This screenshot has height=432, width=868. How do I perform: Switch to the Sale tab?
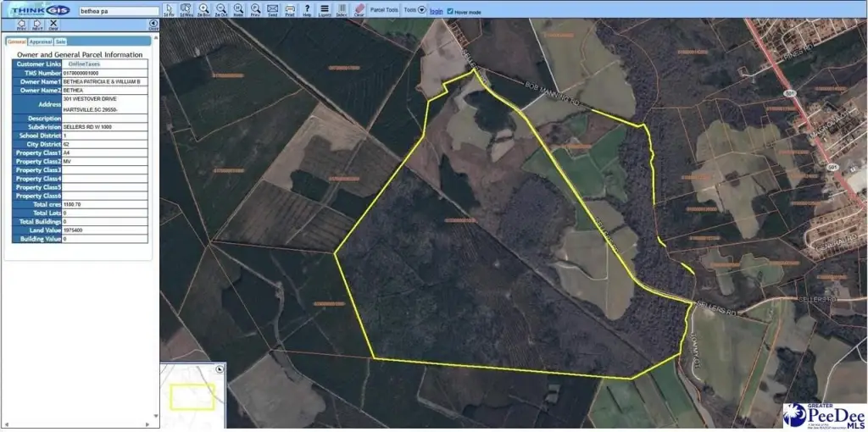coord(60,41)
